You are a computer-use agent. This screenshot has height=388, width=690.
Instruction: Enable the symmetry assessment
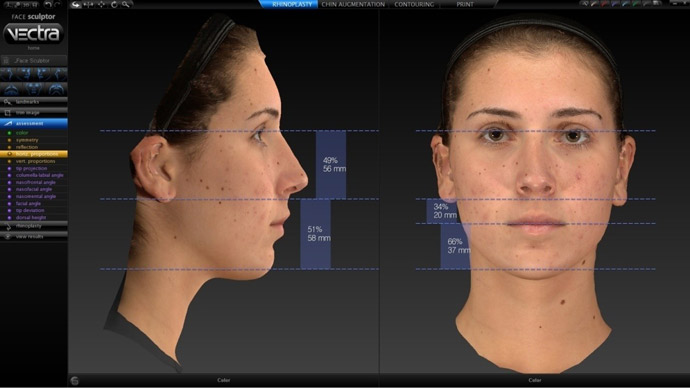tap(26, 140)
